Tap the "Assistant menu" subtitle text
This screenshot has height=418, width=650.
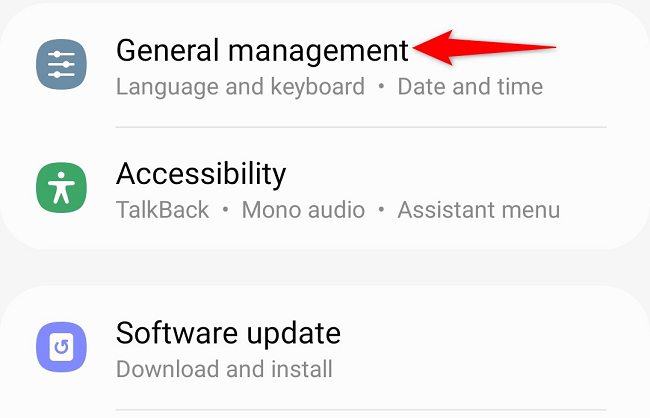pyautogui.click(x=478, y=211)
